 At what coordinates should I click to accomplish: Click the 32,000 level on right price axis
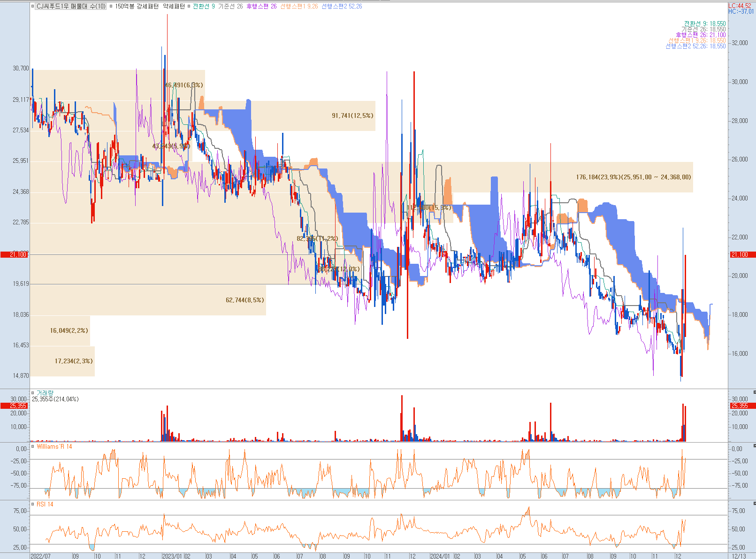pos(740,43)
